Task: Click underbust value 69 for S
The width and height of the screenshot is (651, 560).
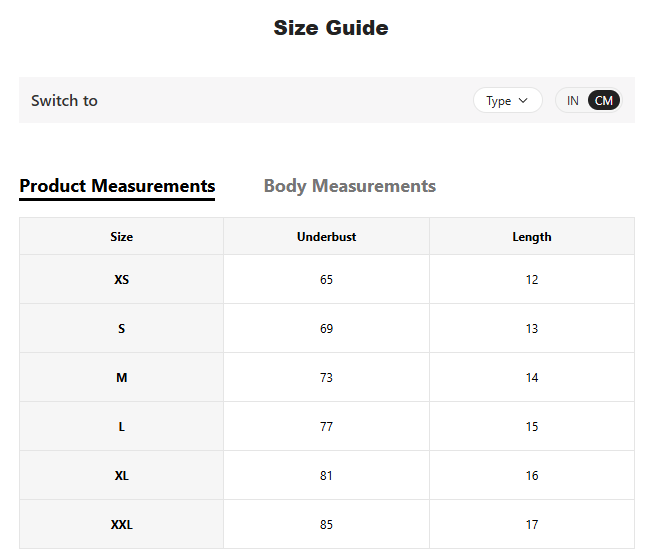Action: 326,328
